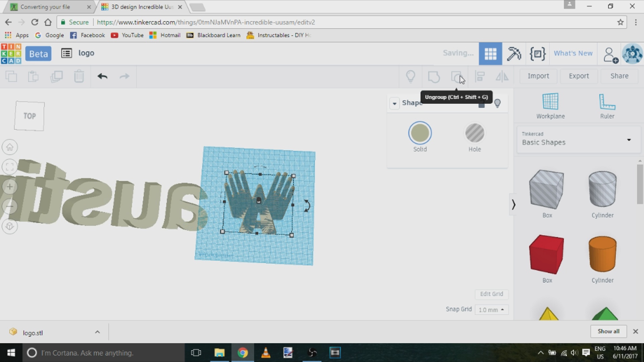
Task: Open the Blocks pickaxe mode
Action: coord(514,54)
